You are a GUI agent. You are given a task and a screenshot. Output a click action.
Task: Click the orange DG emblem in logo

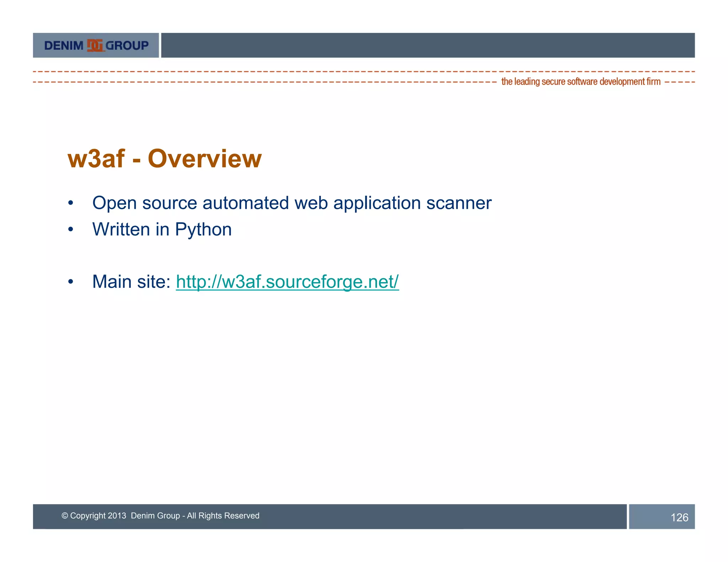coord(95,45)
